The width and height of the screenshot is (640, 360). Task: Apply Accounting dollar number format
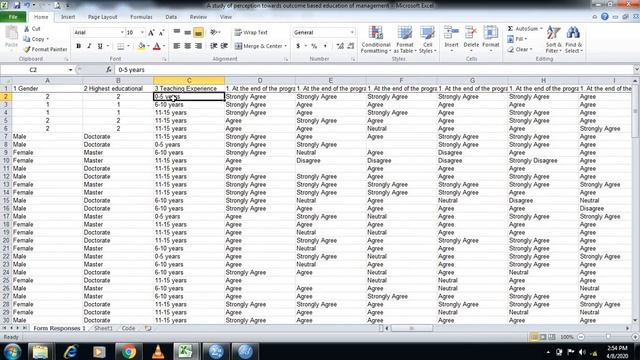(x=298, y=46)
